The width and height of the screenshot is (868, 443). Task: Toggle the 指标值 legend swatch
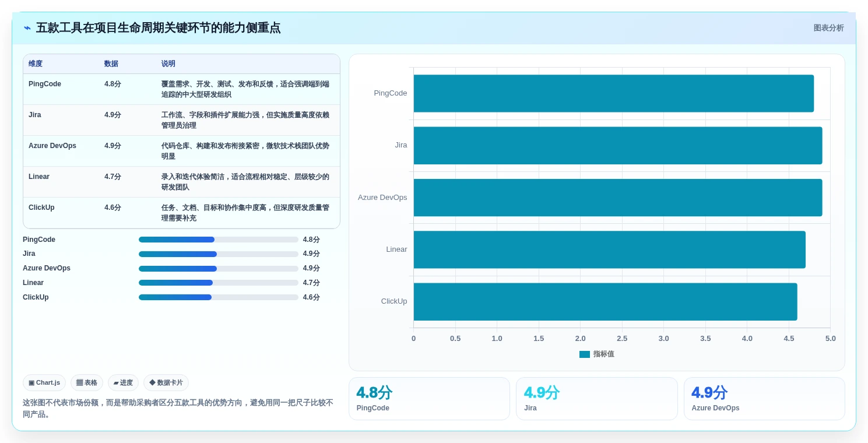click(x=585, y=354)
